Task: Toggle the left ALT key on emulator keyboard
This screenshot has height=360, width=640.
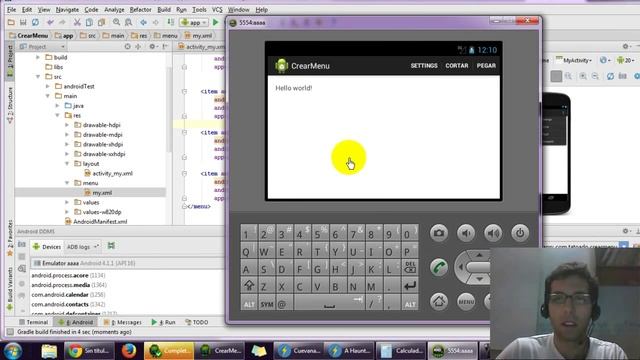Action: 249,304
